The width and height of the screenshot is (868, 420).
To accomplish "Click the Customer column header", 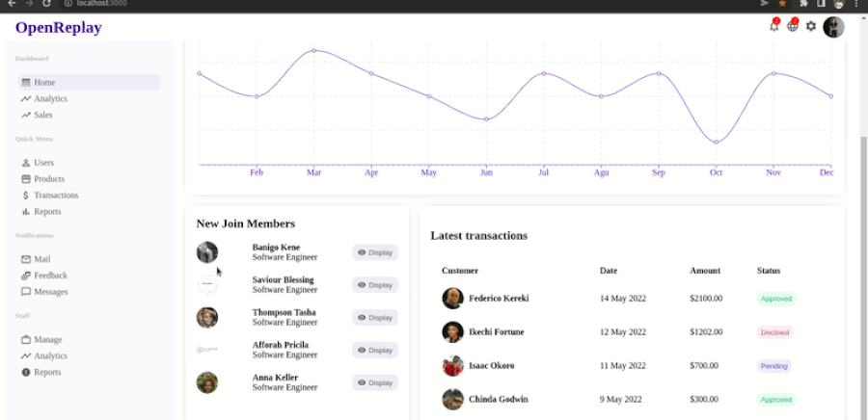I will (x=460, y=271).
